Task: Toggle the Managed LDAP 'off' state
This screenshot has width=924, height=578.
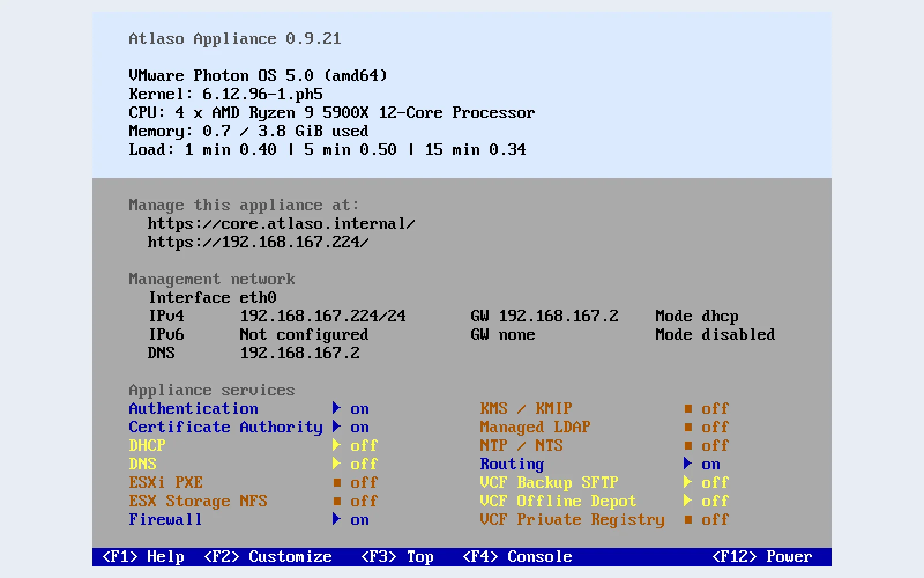Action: pyautogui.click(x=716, y=427)
